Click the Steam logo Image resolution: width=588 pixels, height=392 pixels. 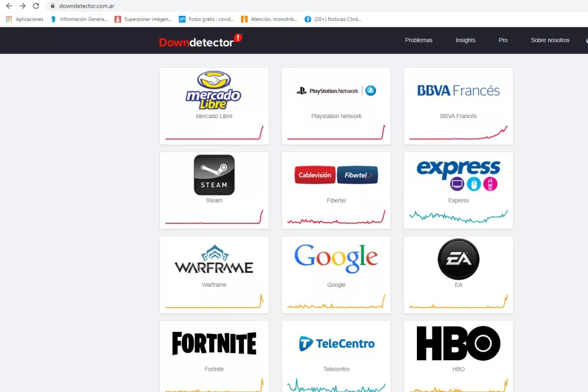(x=214, y=175)
